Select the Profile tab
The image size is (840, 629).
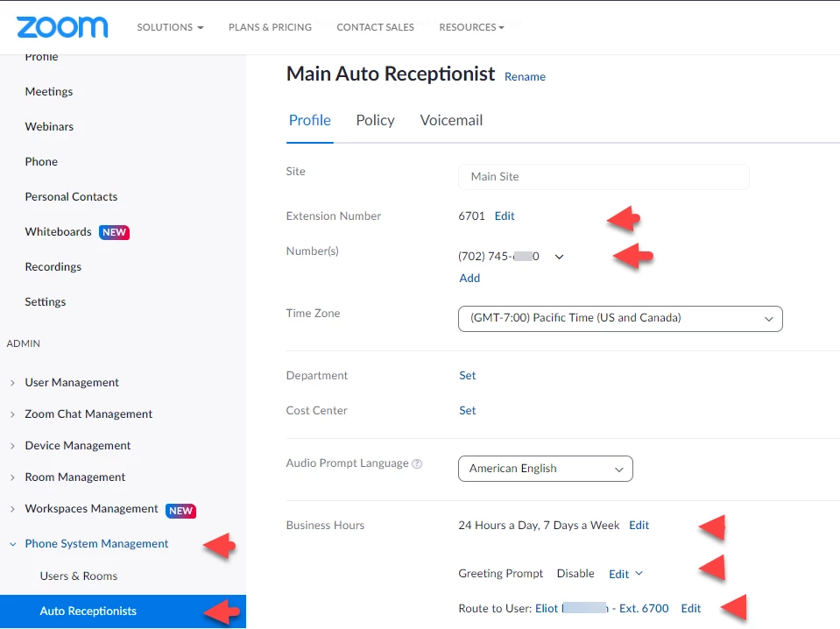click(310, 120)
